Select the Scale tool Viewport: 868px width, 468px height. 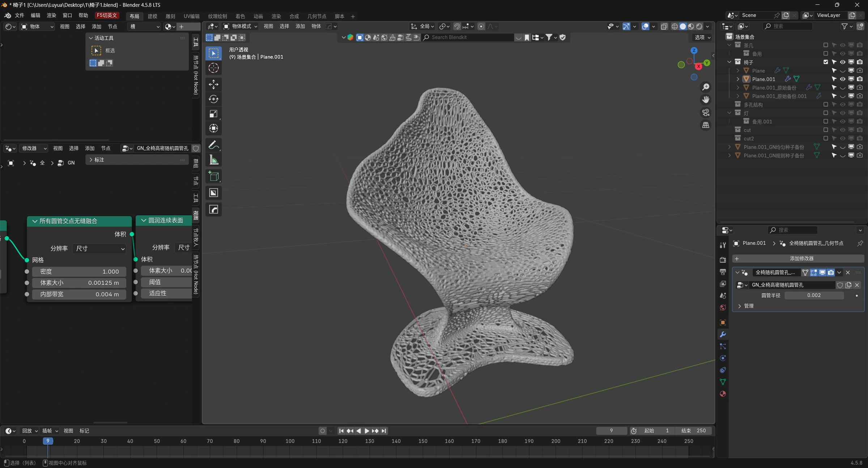tap(213, 114)
